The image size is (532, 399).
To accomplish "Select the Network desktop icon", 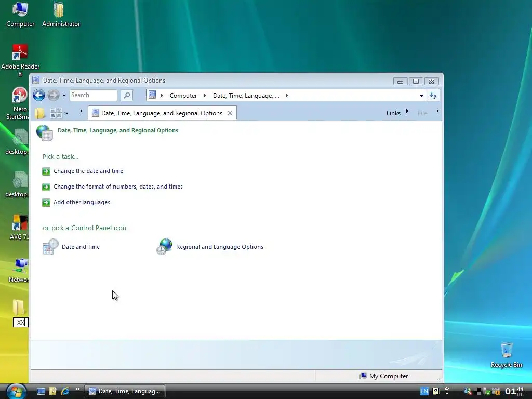I will pos(19,270).
